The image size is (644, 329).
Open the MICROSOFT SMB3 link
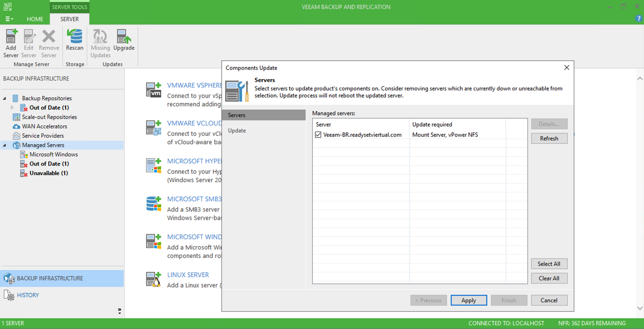tap(194, 199)
